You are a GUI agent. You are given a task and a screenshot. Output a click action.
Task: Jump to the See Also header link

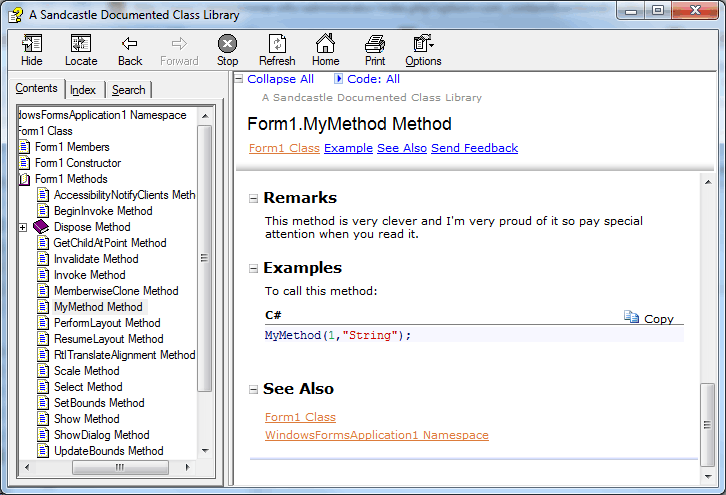tap(402, 148)
